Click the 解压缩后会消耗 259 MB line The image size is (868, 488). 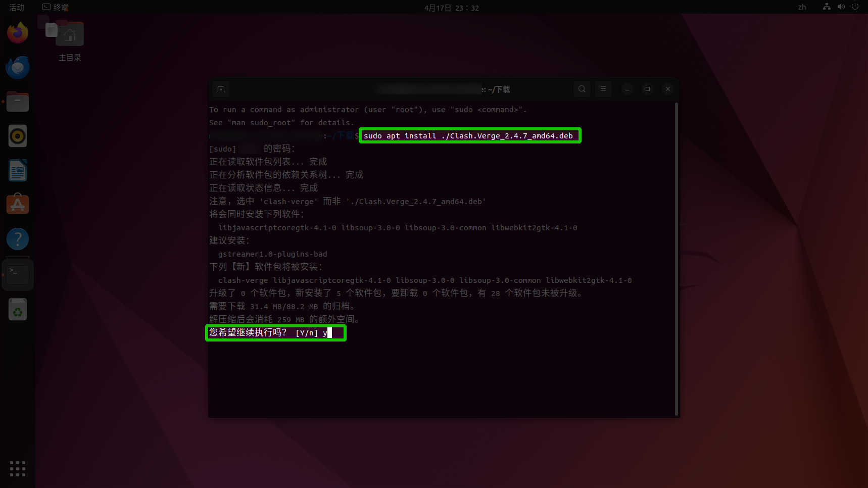tap(285, 319)
